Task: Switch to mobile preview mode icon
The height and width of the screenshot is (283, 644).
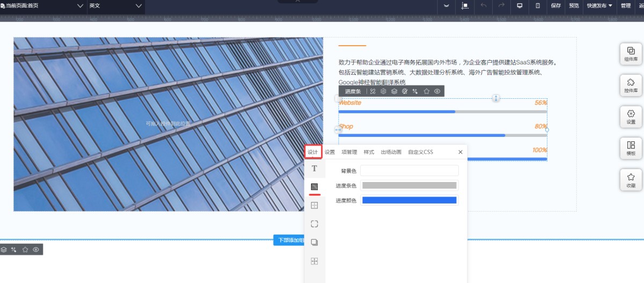Action: click(x=538, y=6)
